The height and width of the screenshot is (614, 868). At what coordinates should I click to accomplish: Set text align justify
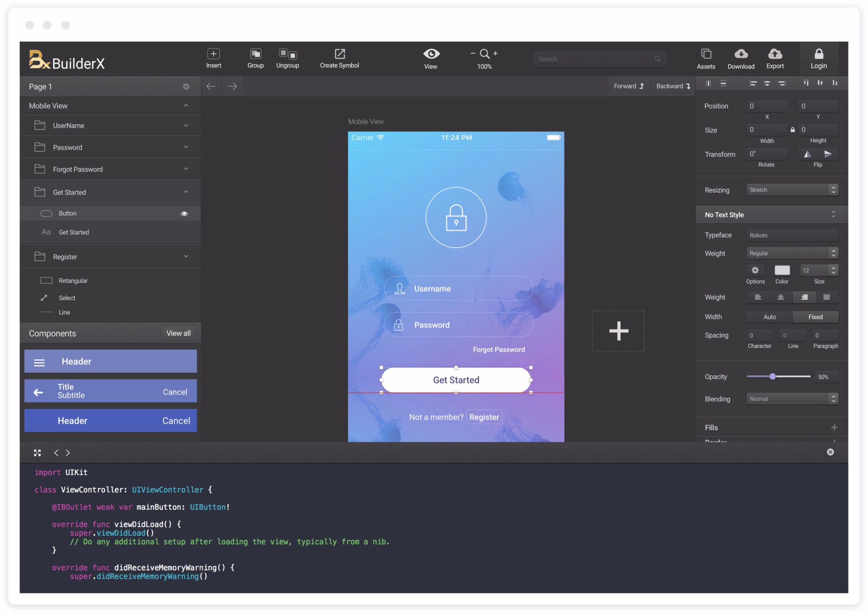click(x=827, y=297)
